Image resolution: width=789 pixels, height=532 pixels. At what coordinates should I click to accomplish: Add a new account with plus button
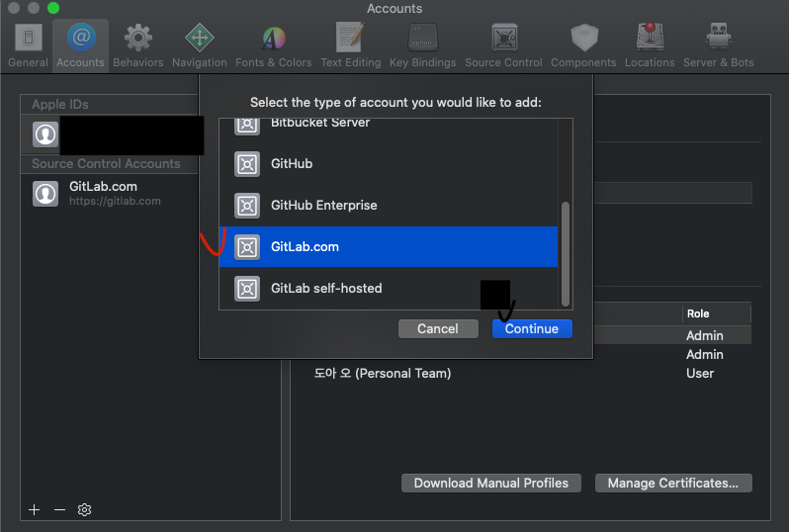coord(34,510)
